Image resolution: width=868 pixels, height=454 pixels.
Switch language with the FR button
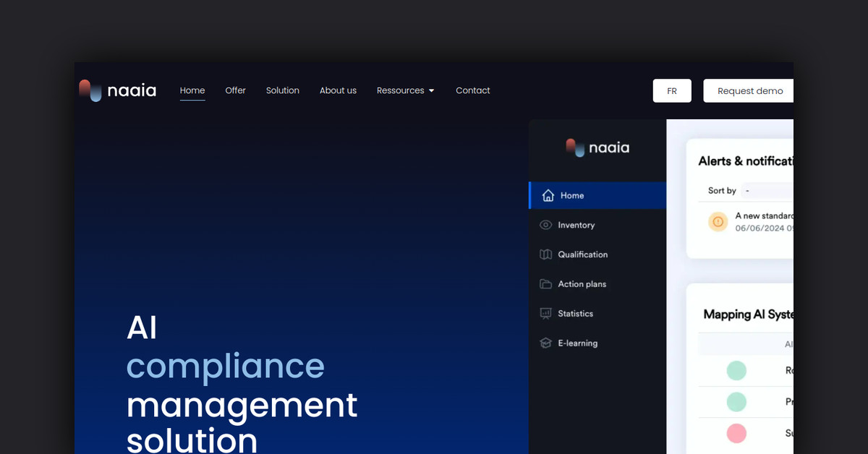(672, 91)
